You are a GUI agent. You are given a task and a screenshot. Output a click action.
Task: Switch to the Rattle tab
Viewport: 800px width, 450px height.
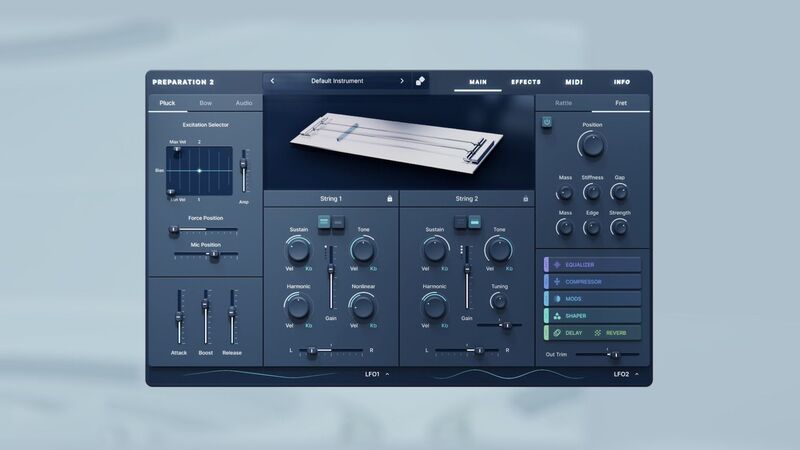[x=563, y=103]
